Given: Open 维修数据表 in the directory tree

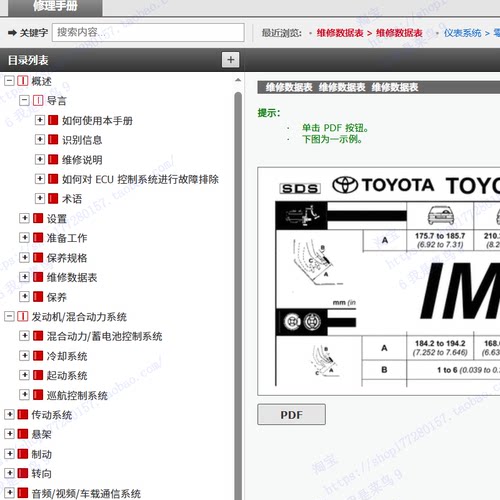Looking at the screenshot, I should click(72, 278).
